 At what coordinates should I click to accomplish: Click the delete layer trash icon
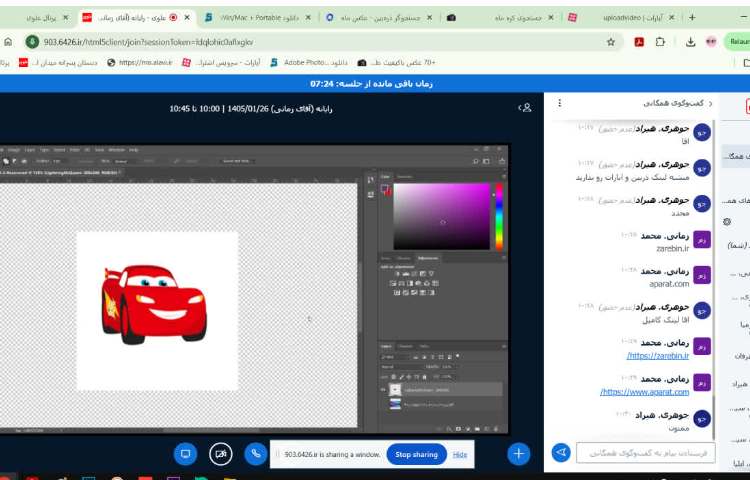click(496, 429)
